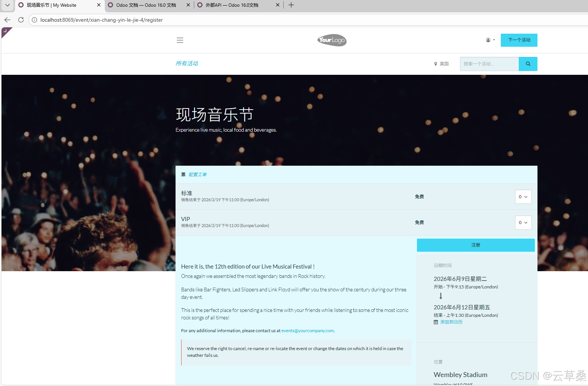Click the magnifier search button
588x386 pixels.
click(x=528, y=64)
